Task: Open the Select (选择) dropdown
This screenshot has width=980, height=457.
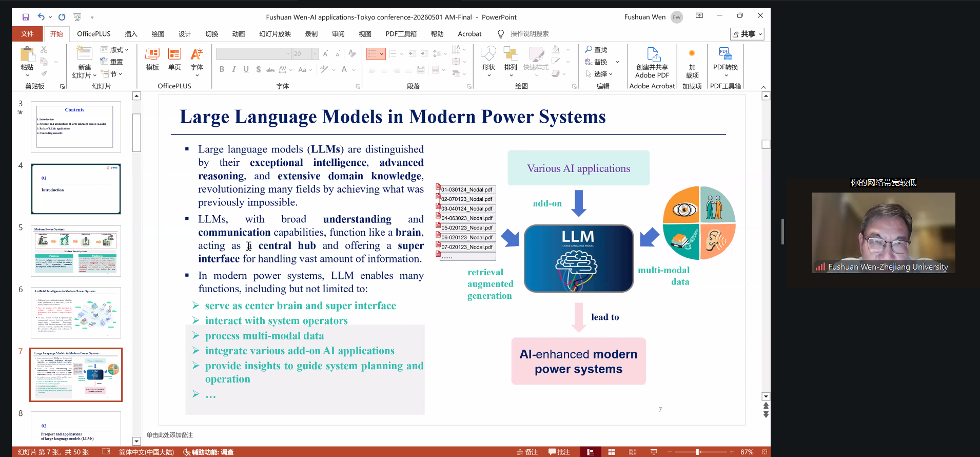Action: point(599,74)
